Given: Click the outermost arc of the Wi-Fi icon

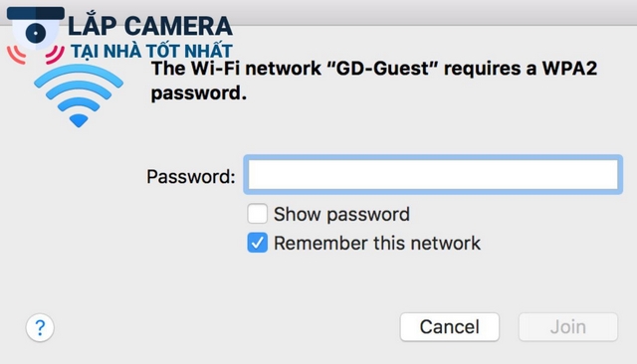Looking at the screenshot, I should click(79, 76).
